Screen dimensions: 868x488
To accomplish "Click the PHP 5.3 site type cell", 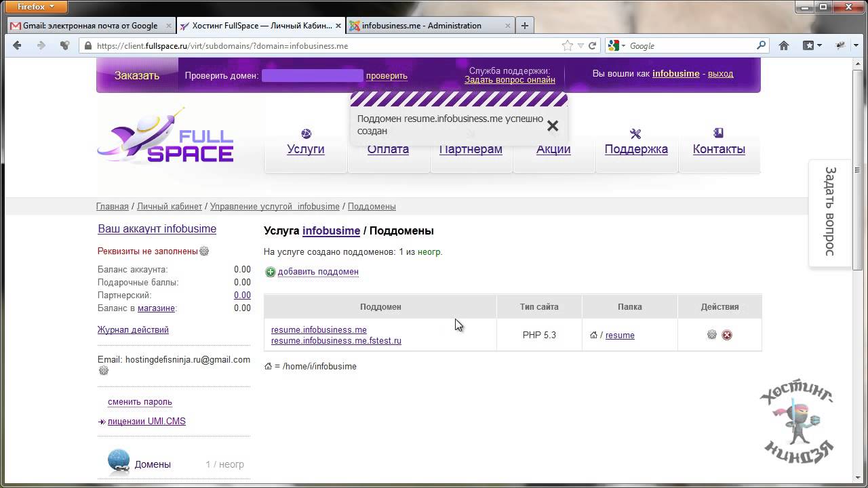I will point(539,335).
